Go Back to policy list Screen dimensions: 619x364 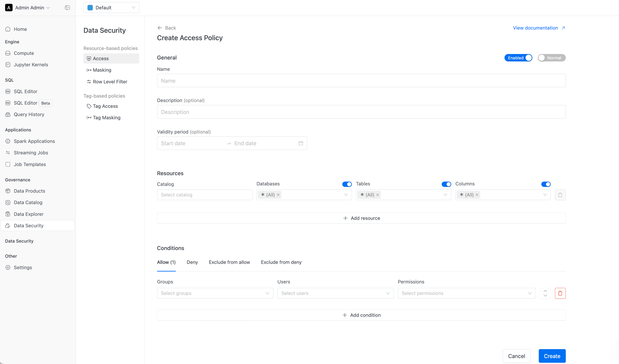[x=166, y=28]
